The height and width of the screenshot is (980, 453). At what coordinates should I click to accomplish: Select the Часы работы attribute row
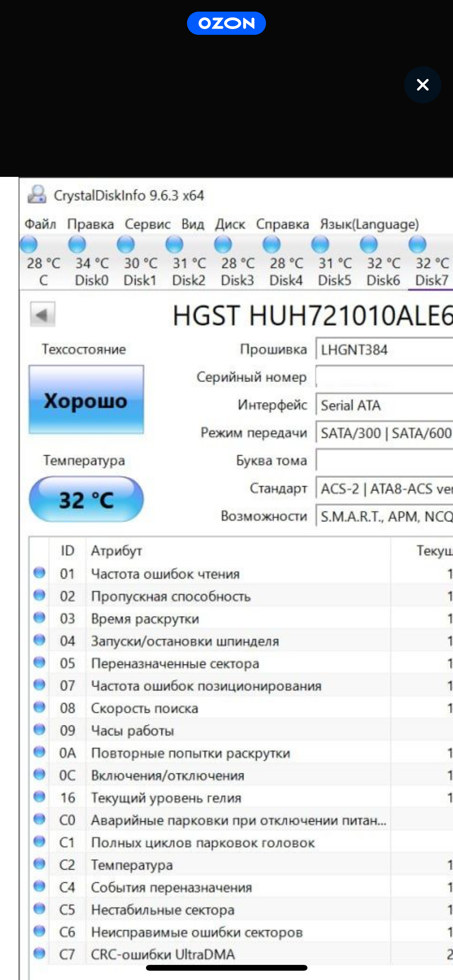pos(232,730)
